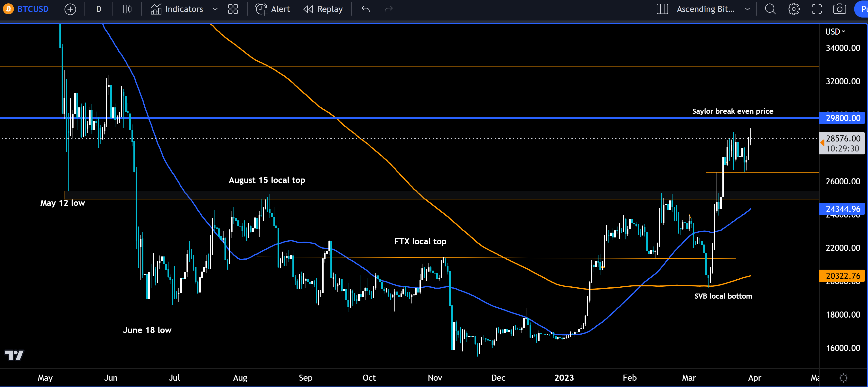
Task: Start bar Replay mode
Action: point(323,9)
